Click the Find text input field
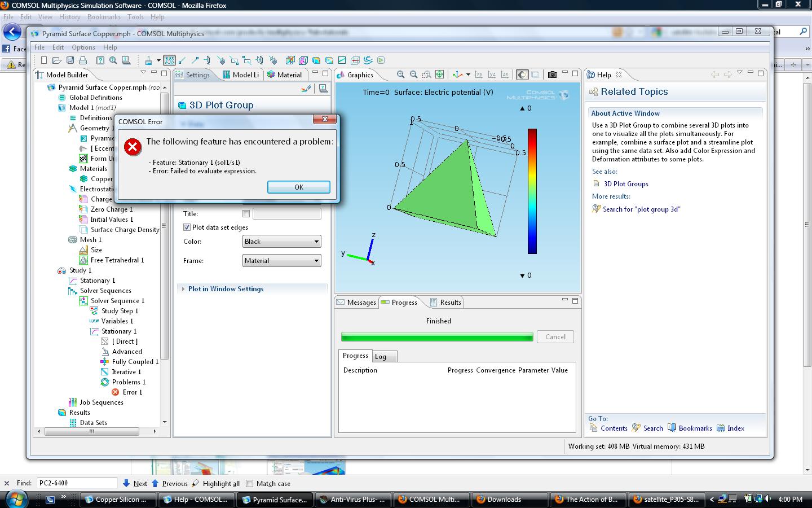 tap(77, 483)
